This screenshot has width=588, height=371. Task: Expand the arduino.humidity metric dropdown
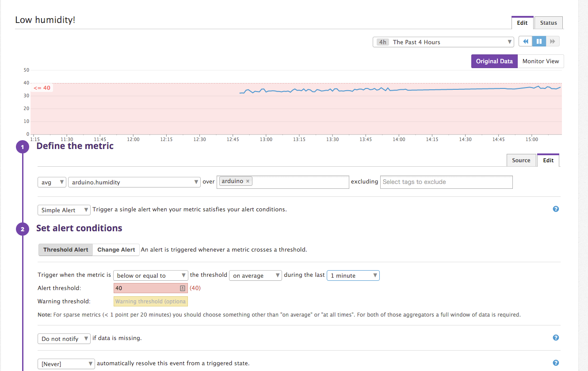coord(134,182)
